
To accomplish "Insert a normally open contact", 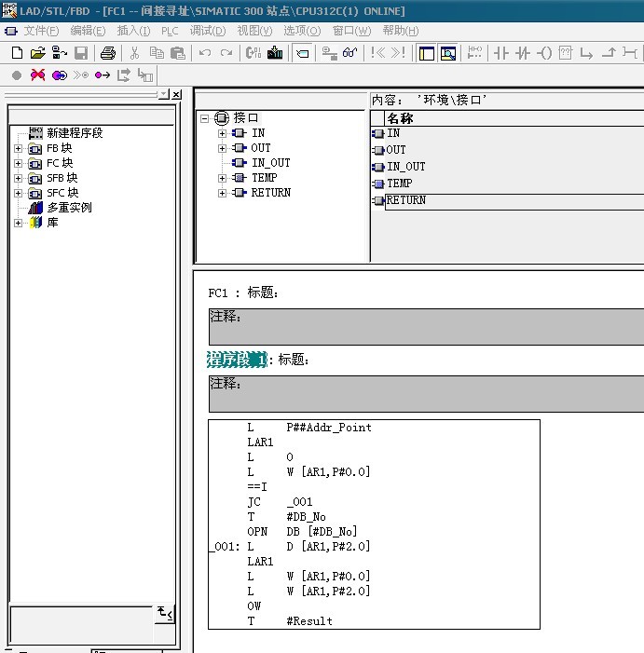I will (x=500, y=53).
